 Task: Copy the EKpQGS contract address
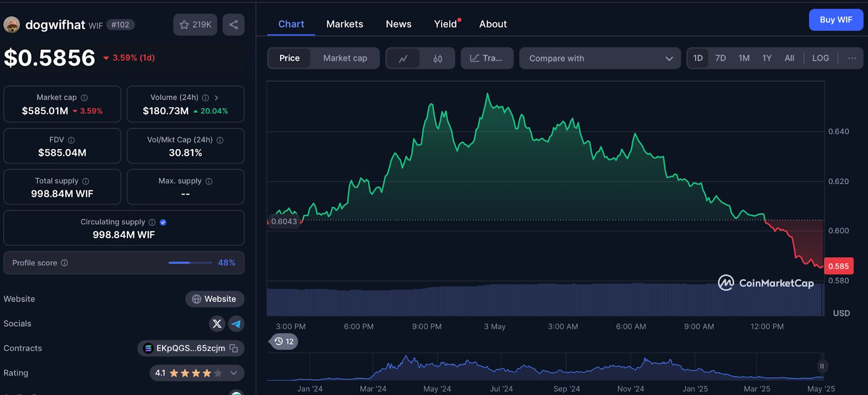point(234,348)
